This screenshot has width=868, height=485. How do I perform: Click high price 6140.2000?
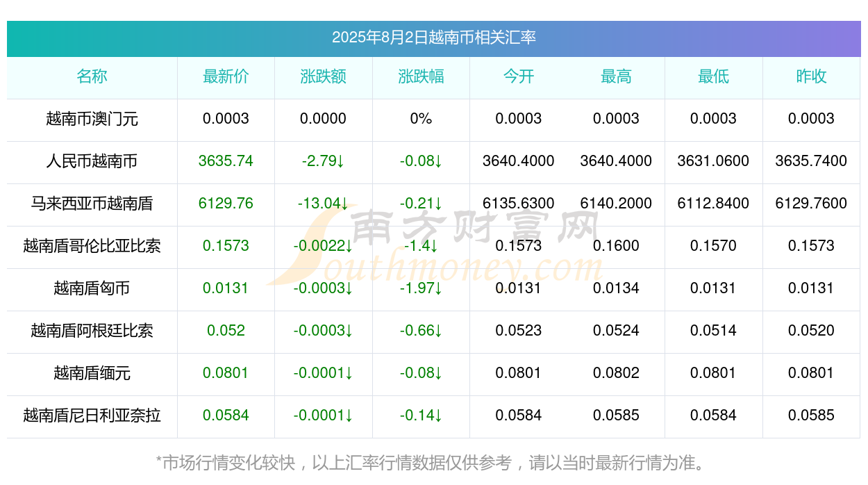(x=616, y=204)
